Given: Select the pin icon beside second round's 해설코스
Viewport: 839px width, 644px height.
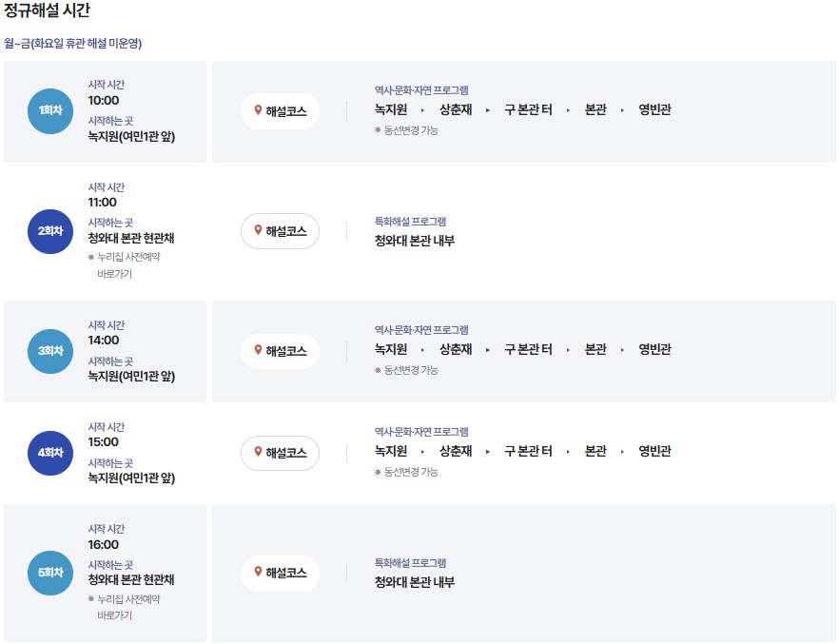Looking at the screenshot, I should [257, 230].
